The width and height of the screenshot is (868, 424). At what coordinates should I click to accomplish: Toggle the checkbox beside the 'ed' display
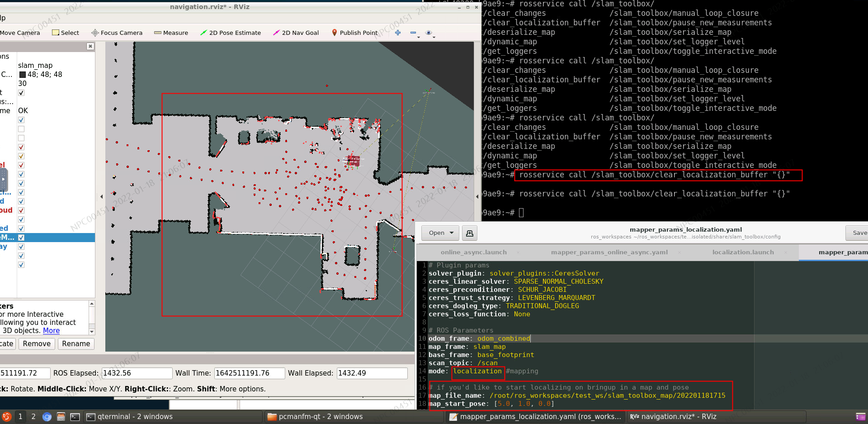click(x=21, y=229)
